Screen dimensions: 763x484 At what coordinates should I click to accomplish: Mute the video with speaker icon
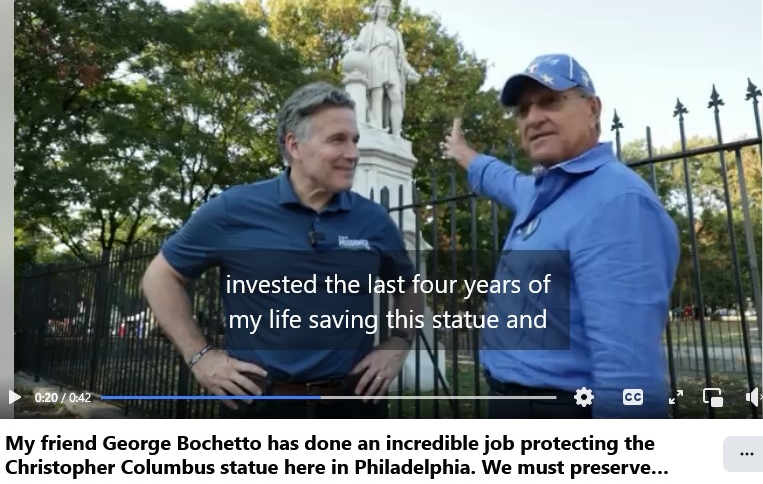754,397
